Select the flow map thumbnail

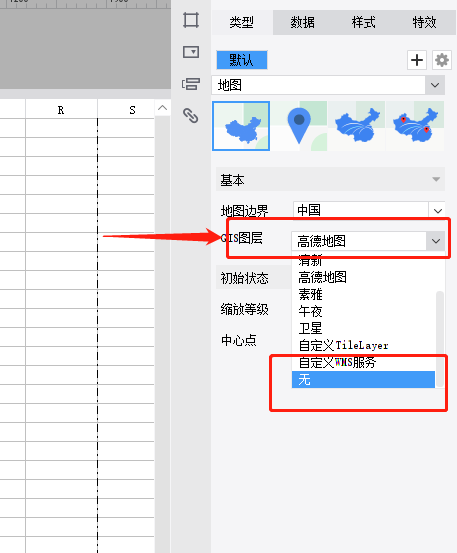(x=357, y=126)
